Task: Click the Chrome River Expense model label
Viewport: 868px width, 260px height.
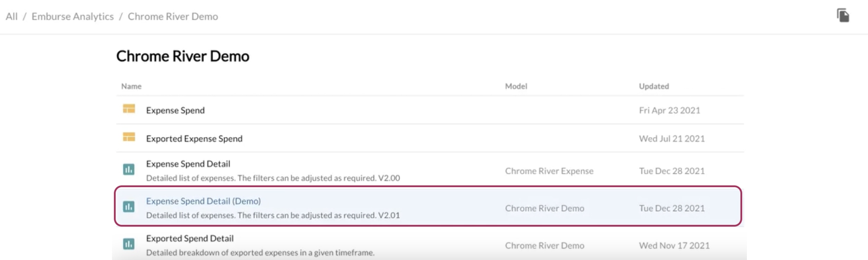Action: pyautogui.click(x=549, y=171)
